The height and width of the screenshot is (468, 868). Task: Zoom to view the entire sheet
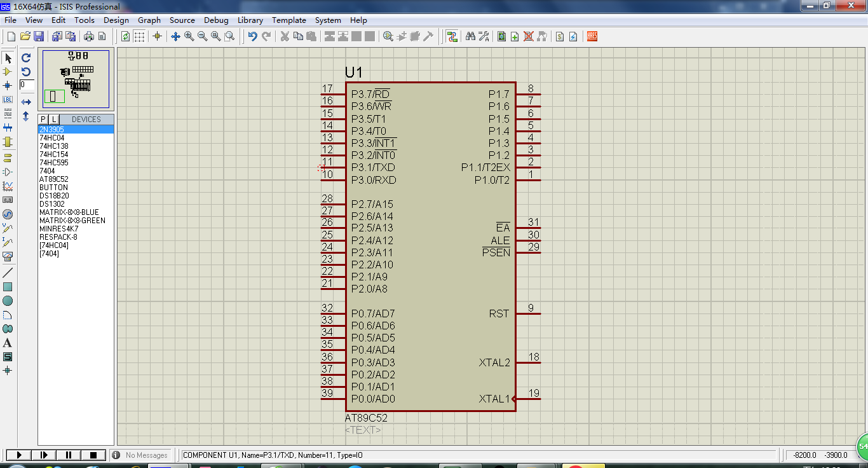(216, 36)
